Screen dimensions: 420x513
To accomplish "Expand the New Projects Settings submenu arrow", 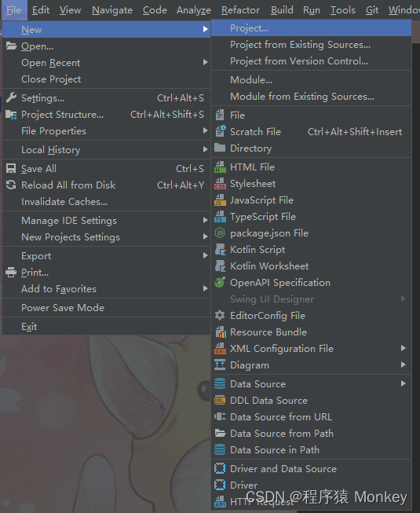I will coord(205,236).
